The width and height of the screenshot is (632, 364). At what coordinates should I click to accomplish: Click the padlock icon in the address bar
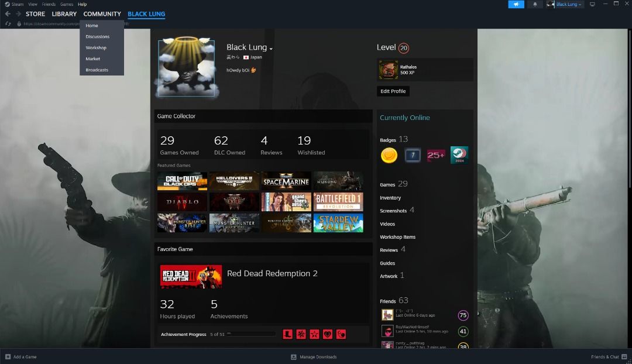pos(19,24)
